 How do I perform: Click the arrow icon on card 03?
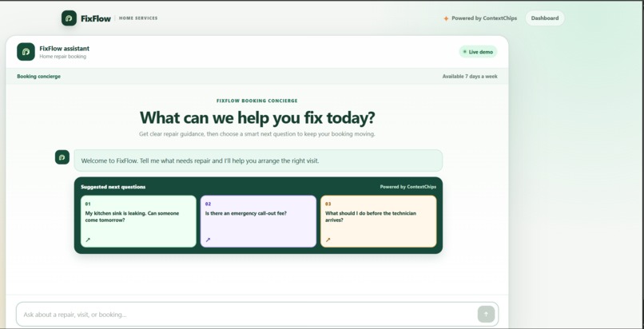click(328, 240)
